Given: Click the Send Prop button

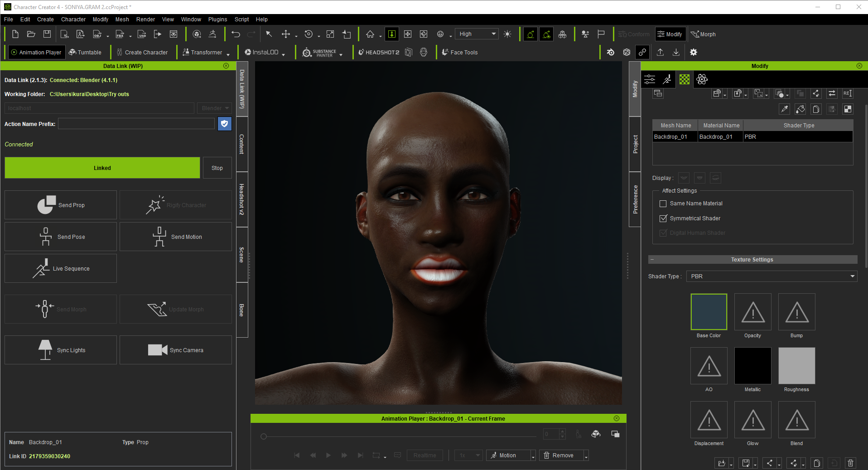Looking at the screenshot, I should tap(61, 205).
